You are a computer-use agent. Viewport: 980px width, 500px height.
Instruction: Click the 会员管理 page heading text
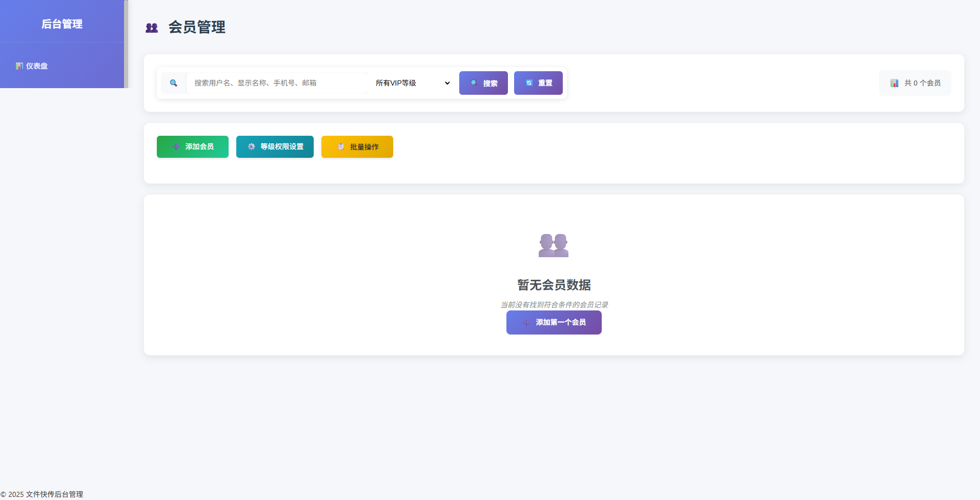197,27
